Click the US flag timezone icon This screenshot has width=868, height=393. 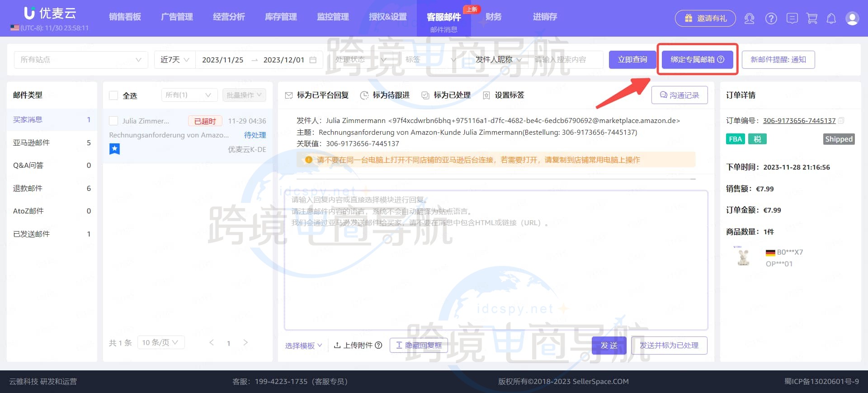[15, 28]
